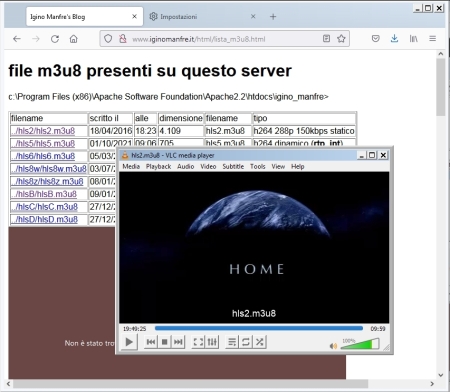Open the Firefox downloads panel
Viewport: 450px width, 392px height.
[x=394, y=39]
